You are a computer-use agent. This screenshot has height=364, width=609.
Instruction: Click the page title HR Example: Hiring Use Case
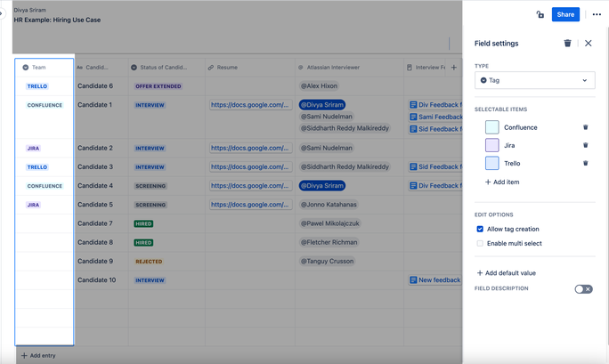[57, 20]
